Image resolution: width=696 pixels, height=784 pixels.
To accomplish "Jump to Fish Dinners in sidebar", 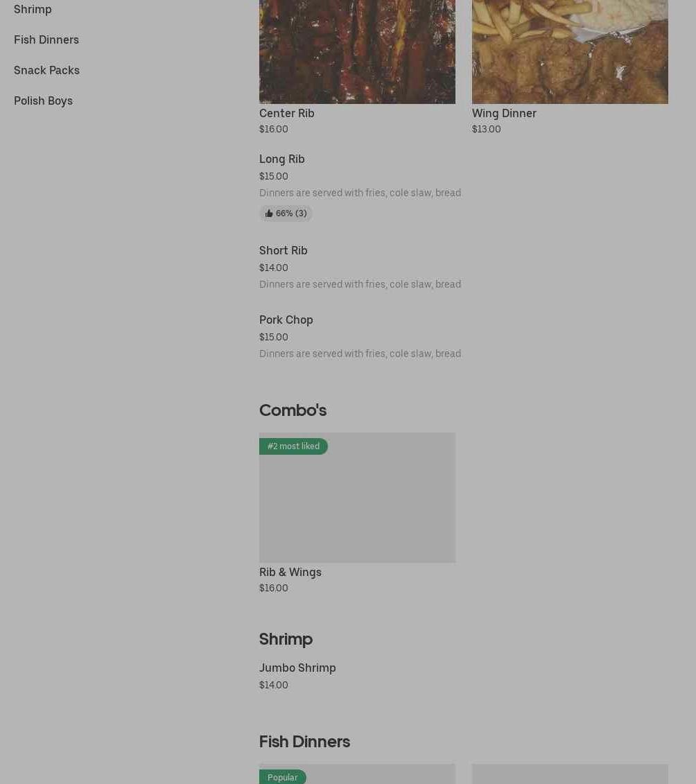I will [46, 40].
